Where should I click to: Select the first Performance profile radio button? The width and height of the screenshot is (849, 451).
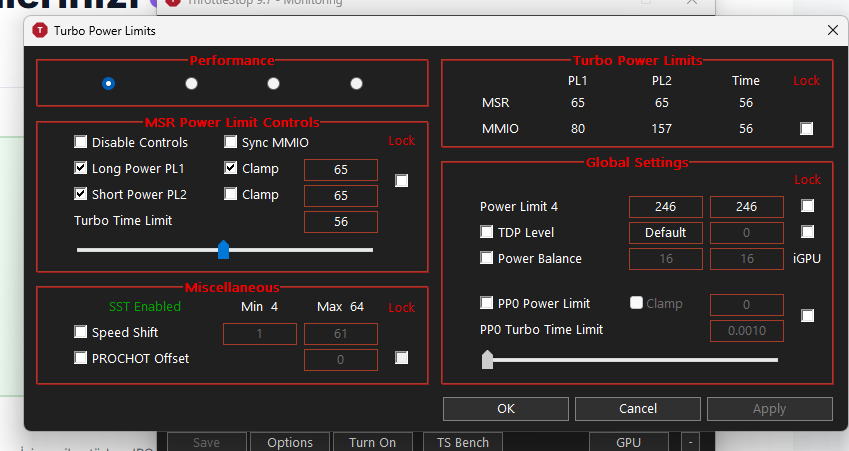(108, 83)
